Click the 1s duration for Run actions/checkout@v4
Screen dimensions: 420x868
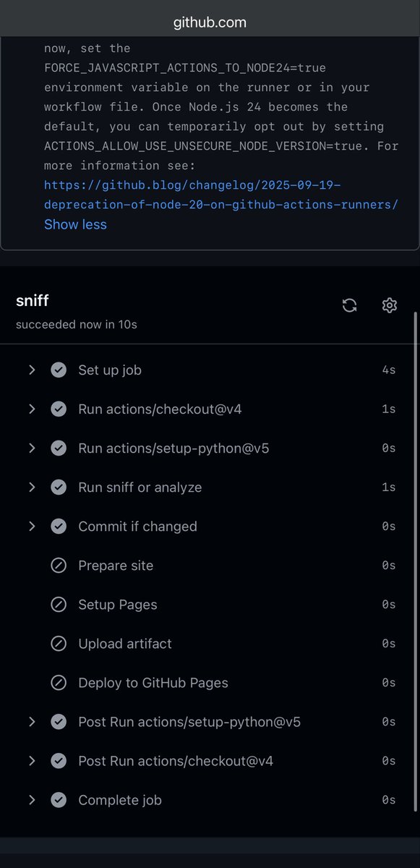click(389, 409)
